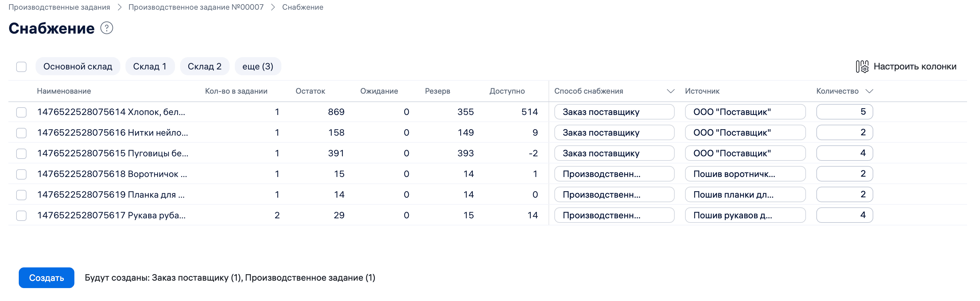Screen dimensions: 980x301
Task: Open the Пошив воротничк... source selector
Action: point(745,174)
